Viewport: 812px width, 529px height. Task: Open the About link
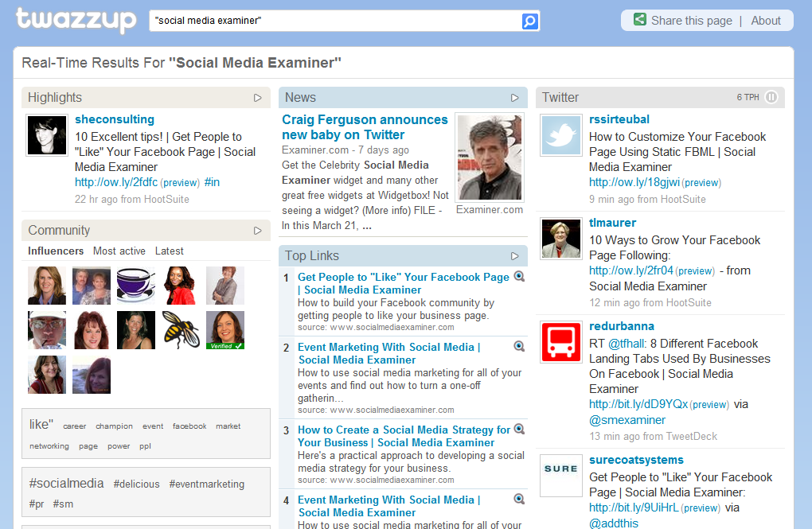(x=766, y=21)
